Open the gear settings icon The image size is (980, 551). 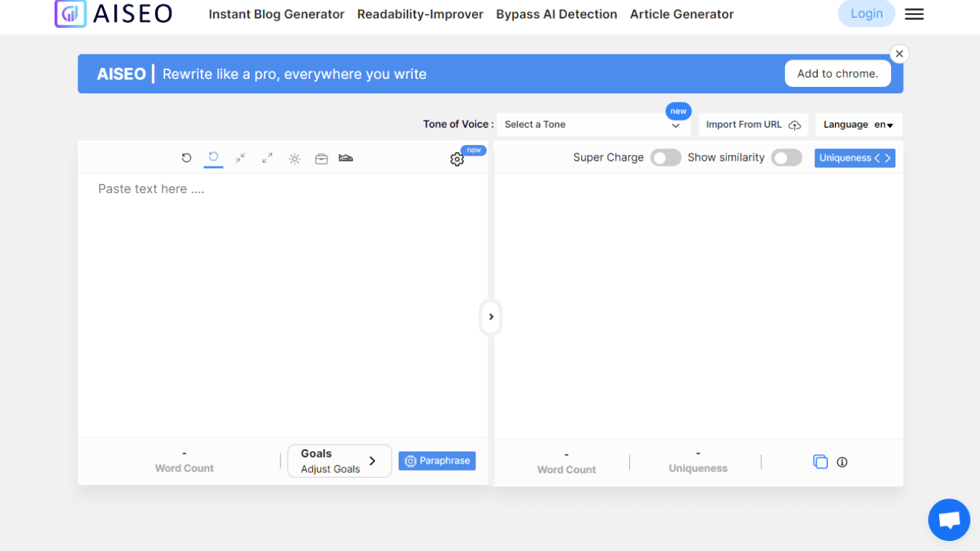pyautogui.click(x=457, y=159)
